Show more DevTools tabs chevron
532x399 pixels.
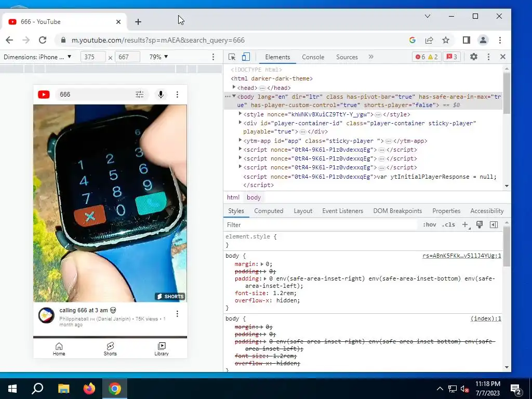click(x=371, y=57)
